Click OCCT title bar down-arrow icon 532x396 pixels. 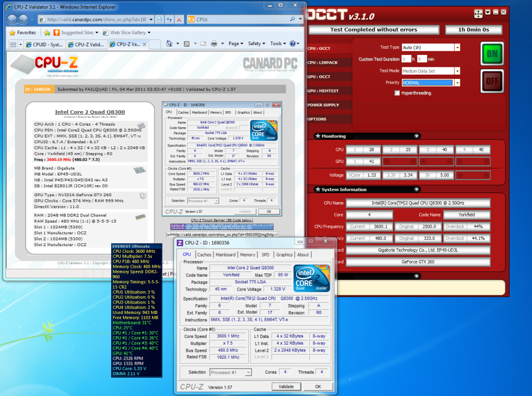coord(487,12)
